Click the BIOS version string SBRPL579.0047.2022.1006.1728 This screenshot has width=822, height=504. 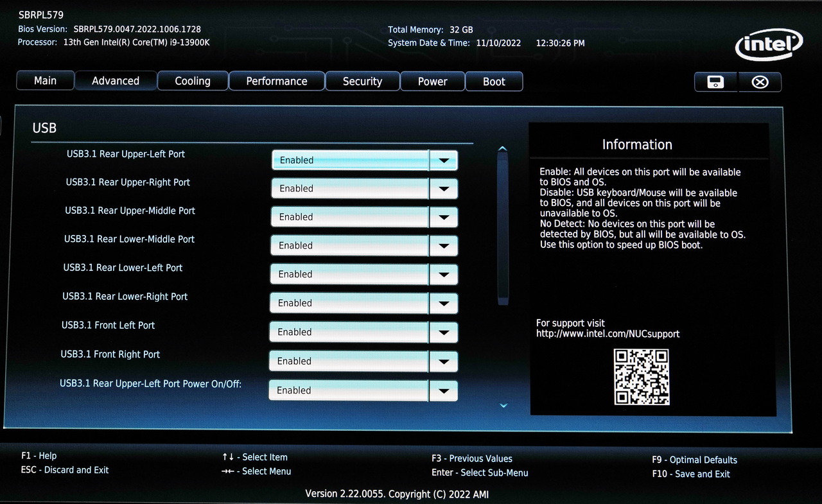point(137,29)
